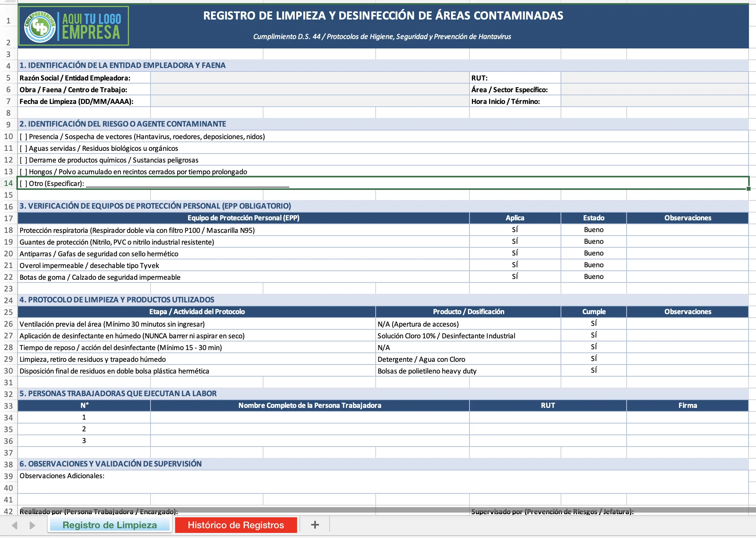Check the Aguas servidas / Residuos biológicos box
Image resolution: width=756 pixels, height=538 pixels.
tap(23, 148)
